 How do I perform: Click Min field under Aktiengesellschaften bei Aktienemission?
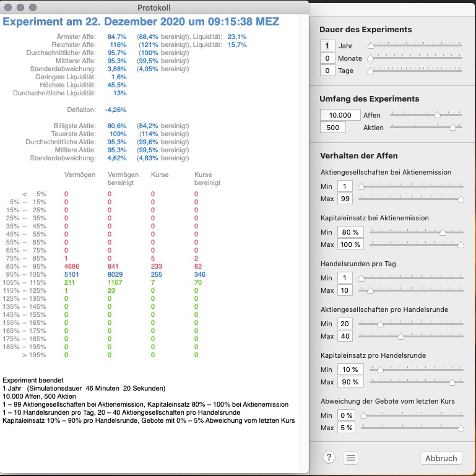pyautogui.click(x=345, y=186)
